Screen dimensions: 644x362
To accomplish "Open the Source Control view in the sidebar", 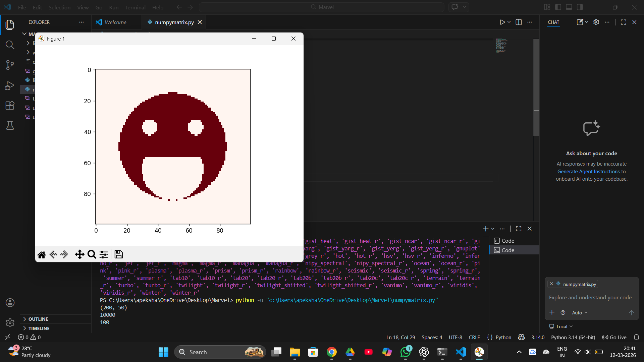I will [10, 65].
